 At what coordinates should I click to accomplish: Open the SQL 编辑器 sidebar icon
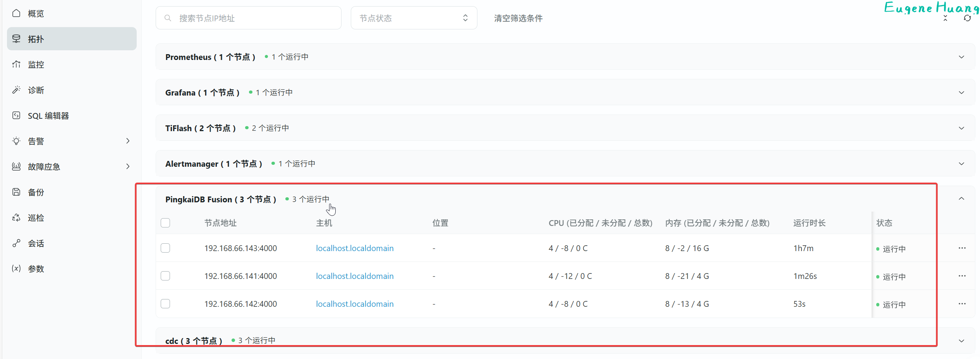point(16,115)
